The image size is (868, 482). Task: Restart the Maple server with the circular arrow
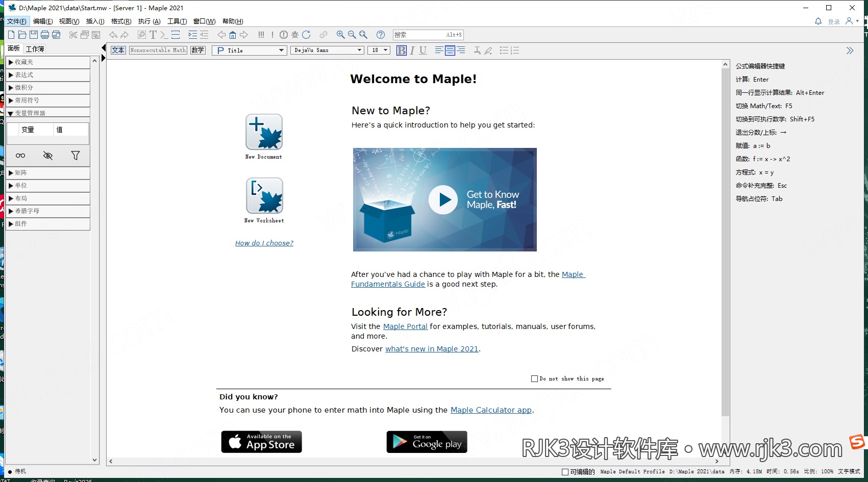(x=306, y=35)
